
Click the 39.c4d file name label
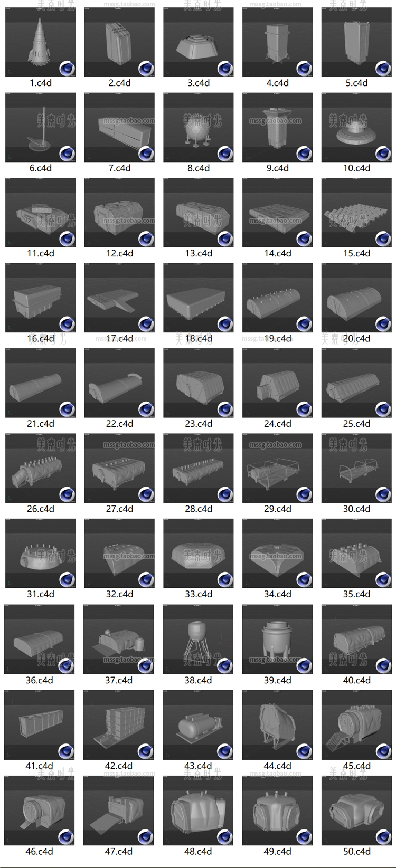[277, 680]
